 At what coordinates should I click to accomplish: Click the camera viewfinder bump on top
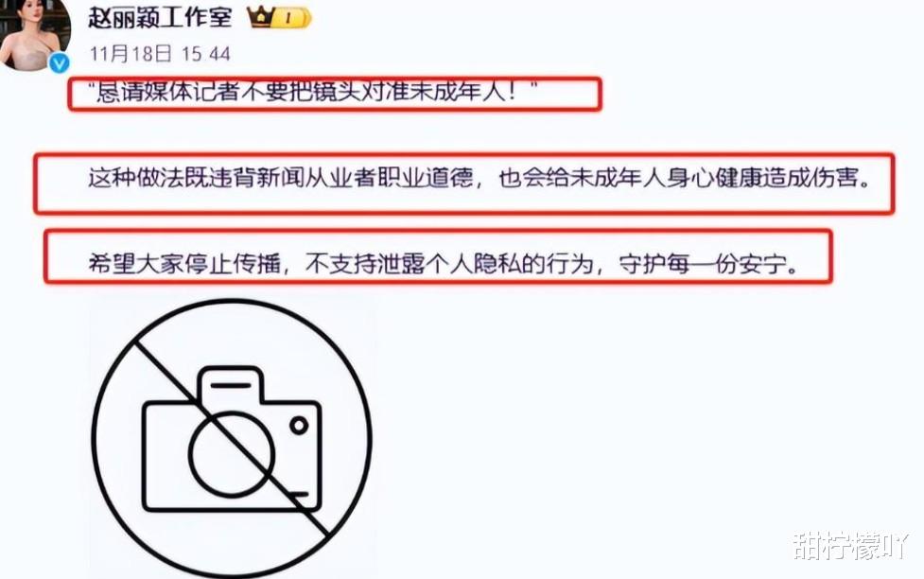coord(231,386)
